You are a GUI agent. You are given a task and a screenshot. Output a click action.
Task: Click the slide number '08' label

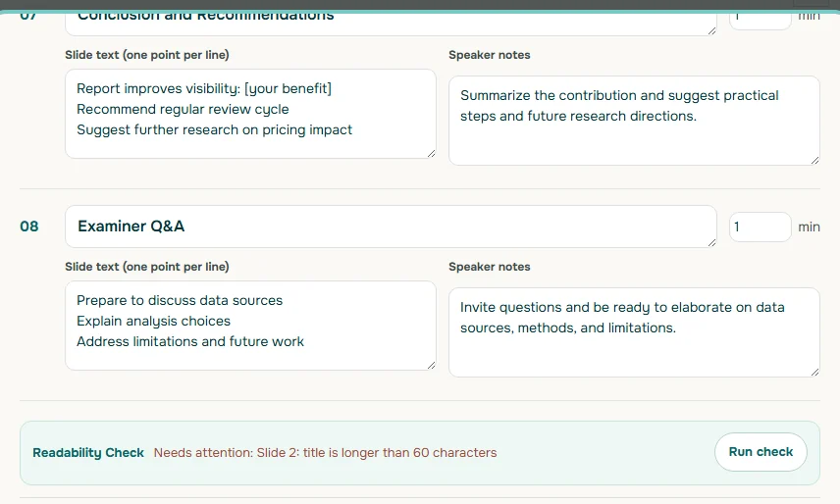(28, 227)
